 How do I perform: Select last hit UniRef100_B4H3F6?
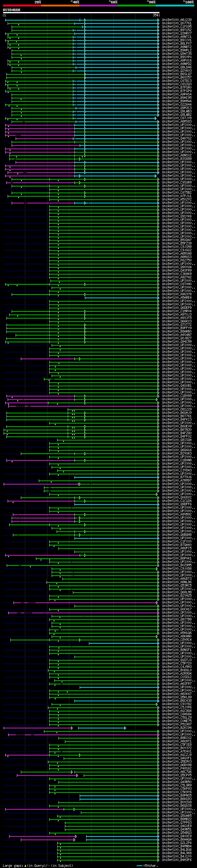[x=177, y=860]
